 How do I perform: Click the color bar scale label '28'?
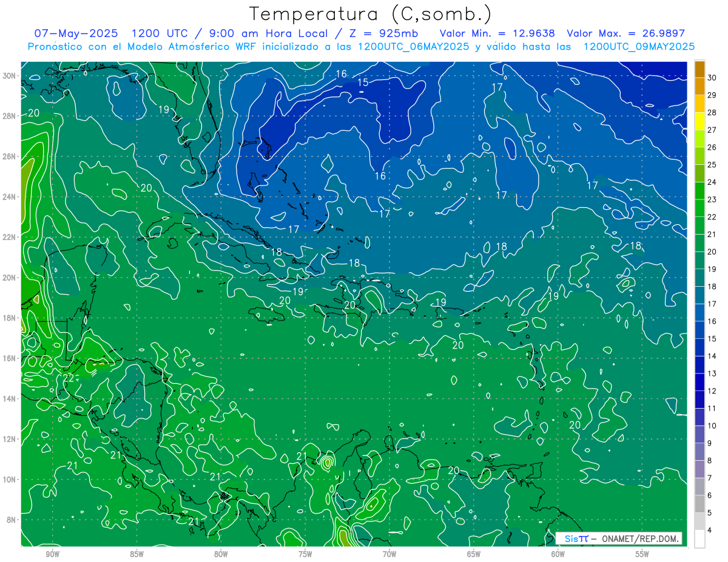point(712,112)
